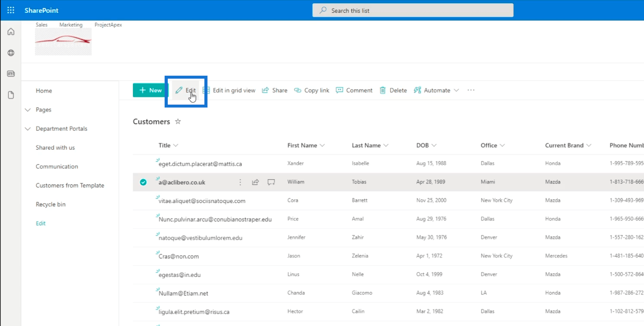Open the Office column dropdown
Viewport: 644px width, 326px height.
coord(493,145)
